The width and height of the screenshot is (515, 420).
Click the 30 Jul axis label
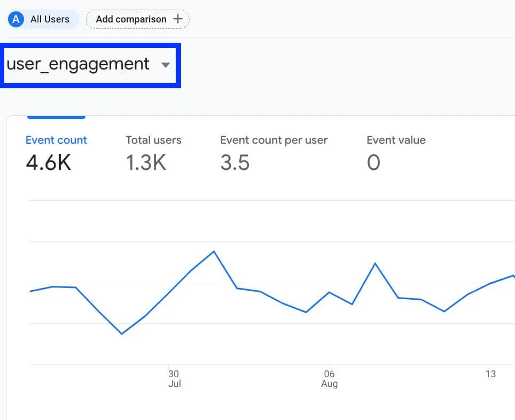[175, 378]
